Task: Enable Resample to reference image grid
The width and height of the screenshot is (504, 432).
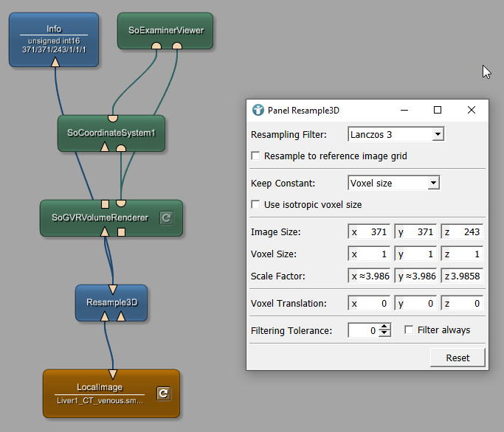Action: point(256,156)
